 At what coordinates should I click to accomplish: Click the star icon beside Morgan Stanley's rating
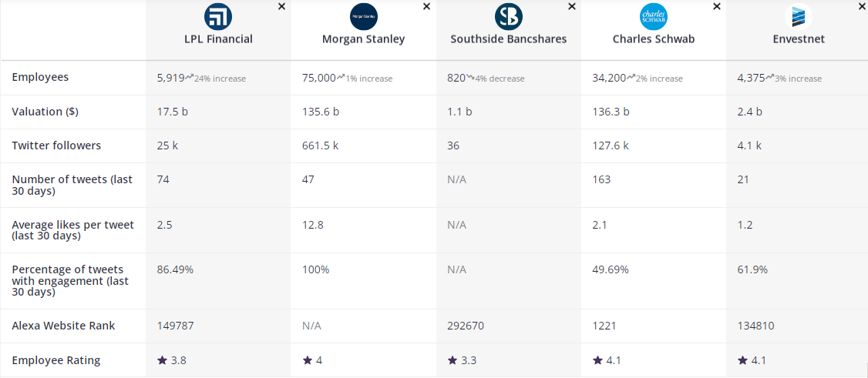(x=308, y=360)
